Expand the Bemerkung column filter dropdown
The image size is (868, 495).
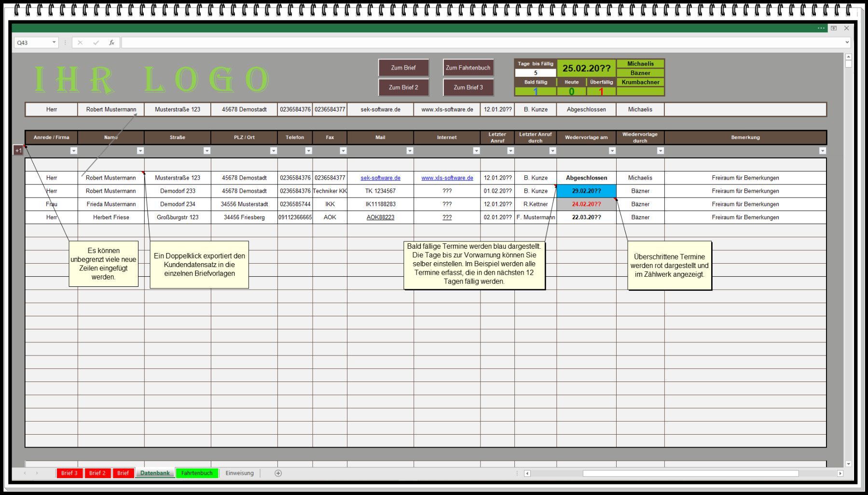[x=822, y=151]
